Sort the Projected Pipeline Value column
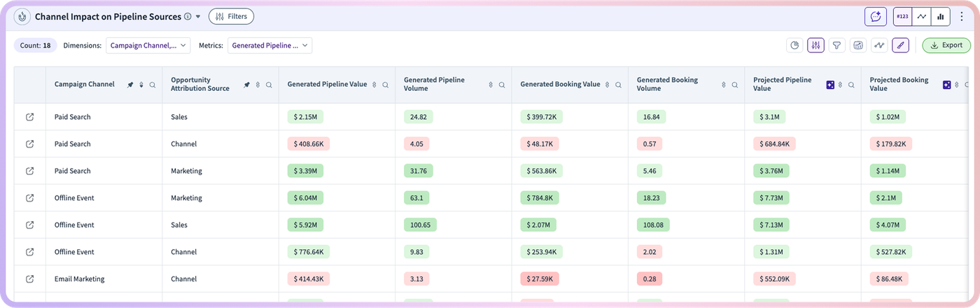The height and width of the screenshot is (308, 980). pyautogui.click(x=840, y=85)
